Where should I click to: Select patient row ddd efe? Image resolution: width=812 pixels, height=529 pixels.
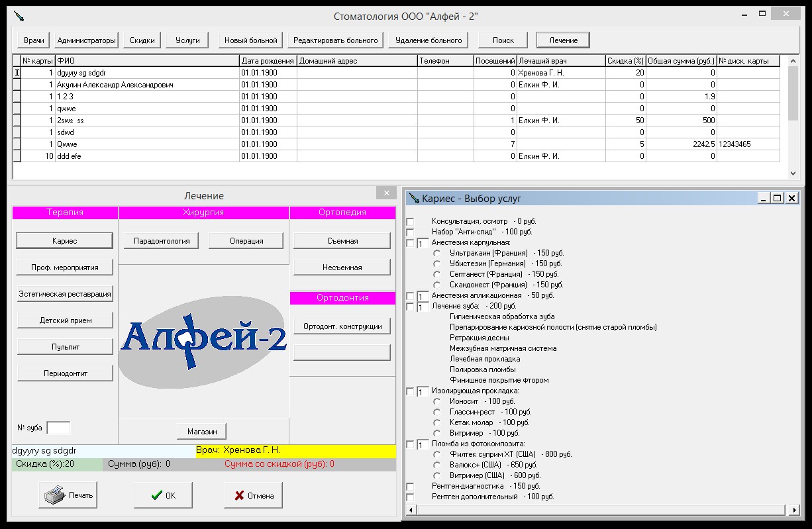tap(397, 156)
